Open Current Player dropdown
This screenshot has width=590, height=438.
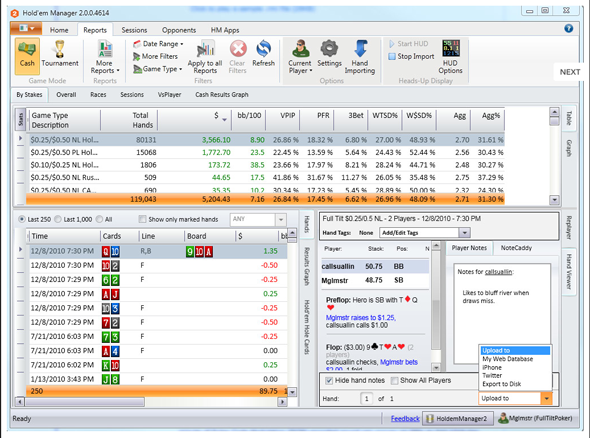click(300, 57)
